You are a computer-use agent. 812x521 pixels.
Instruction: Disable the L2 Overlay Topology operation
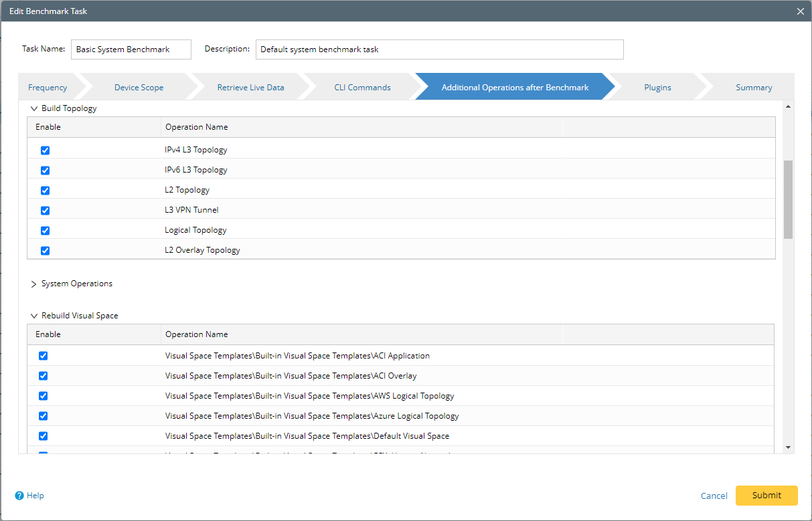[x=45, y=250]
